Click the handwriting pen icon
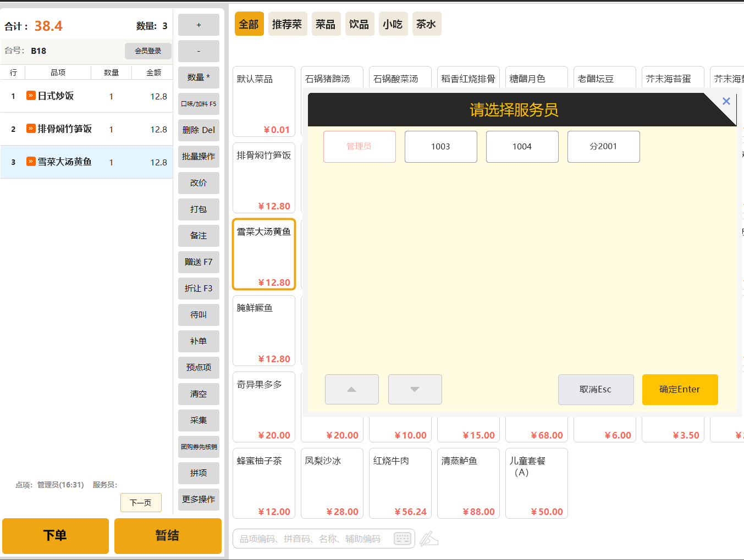The width and height of the screenshot is (744, 560). click(x=429, y=539)
